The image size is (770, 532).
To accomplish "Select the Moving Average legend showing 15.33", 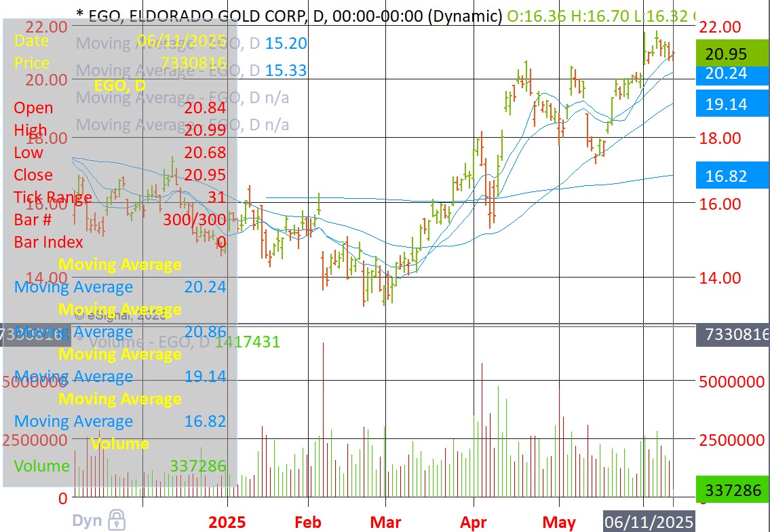I will coord(191,71).
